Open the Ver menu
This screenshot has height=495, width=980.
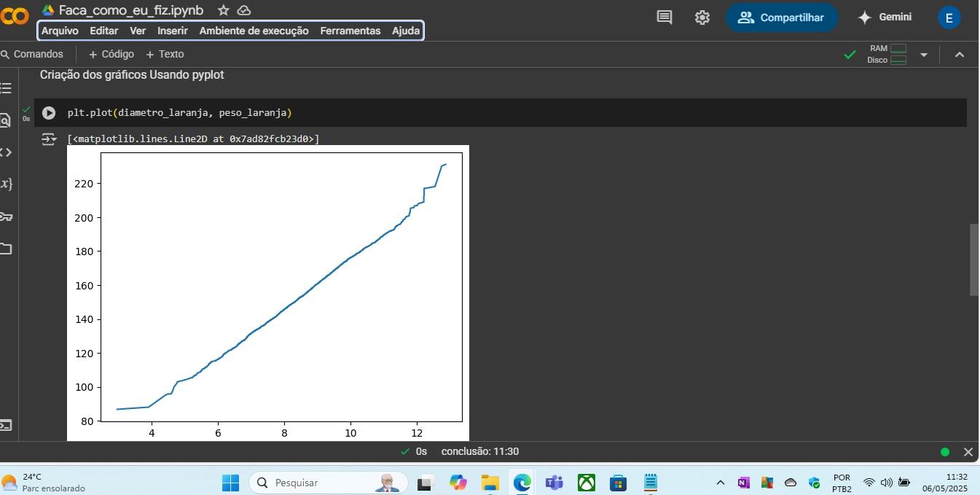coord(138,31)
